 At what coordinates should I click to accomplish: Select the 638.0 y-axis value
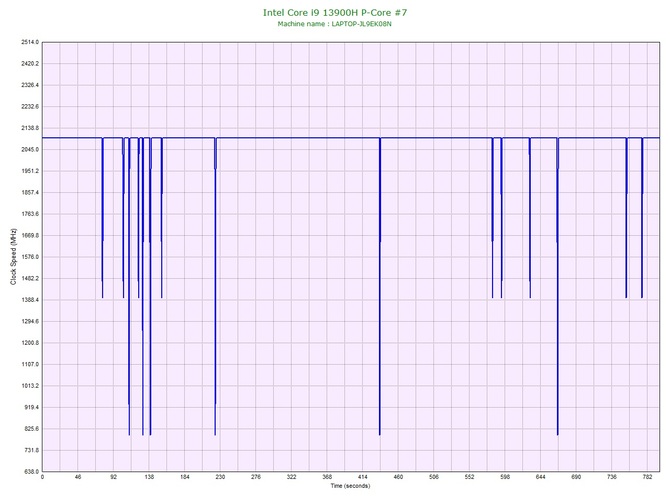point(31,471)
